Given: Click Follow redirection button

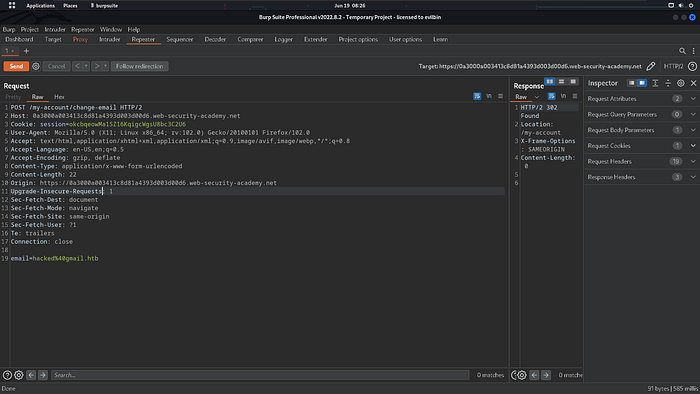Looking at the screenshot, I should (139, 66).
